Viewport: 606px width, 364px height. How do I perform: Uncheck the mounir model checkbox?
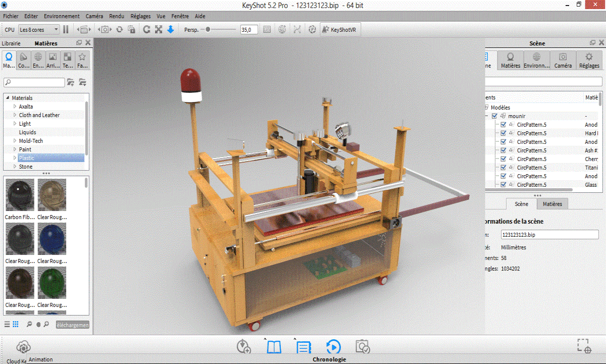tap(494, 116)
